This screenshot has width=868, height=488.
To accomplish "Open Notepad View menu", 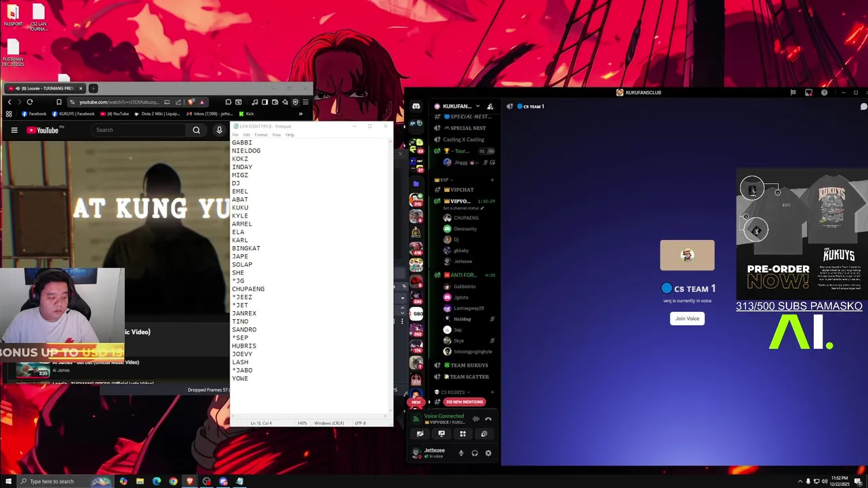I will click(x=277, y=135).
